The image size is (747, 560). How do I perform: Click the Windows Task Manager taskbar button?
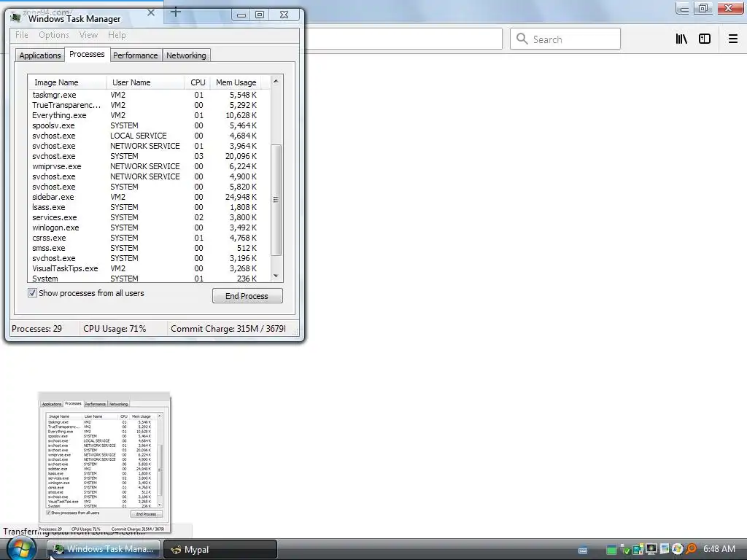tap(104, 550)
